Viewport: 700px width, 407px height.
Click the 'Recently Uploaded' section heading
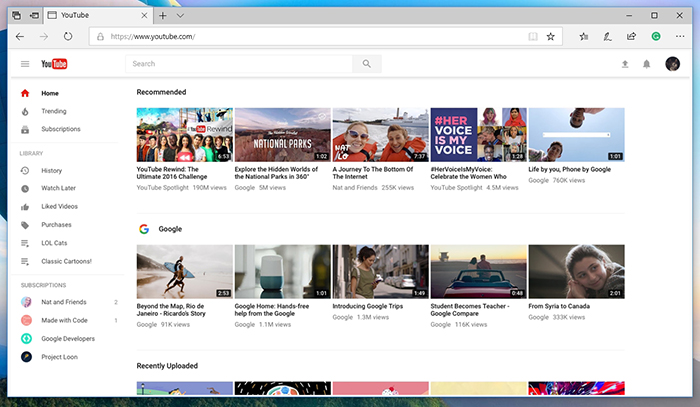pos(167,366)
